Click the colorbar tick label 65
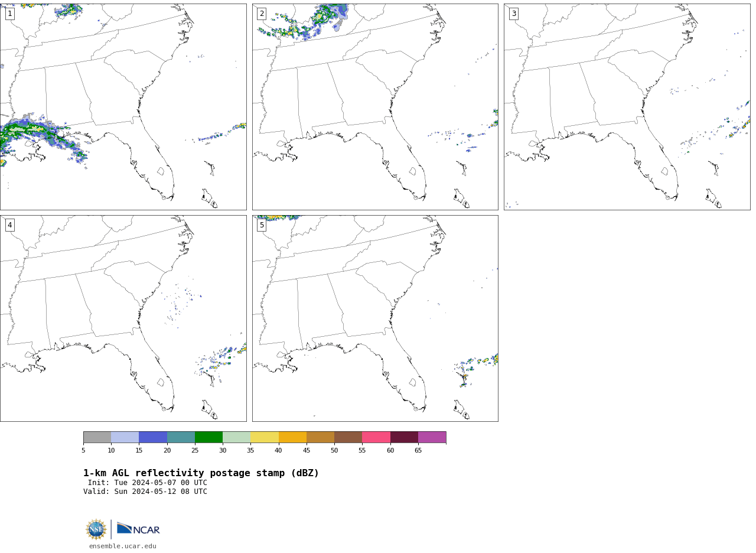756x553 pixels. (x=418, y=450)
